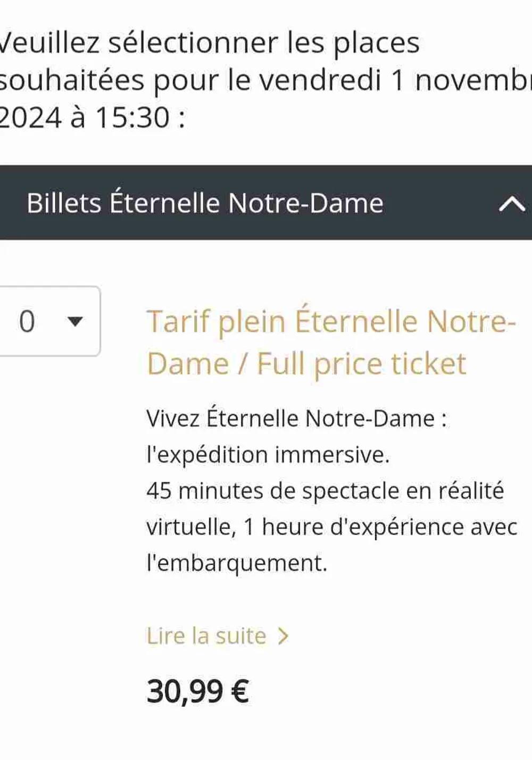Collapse section using the upward chevron icon

[512, 204]
